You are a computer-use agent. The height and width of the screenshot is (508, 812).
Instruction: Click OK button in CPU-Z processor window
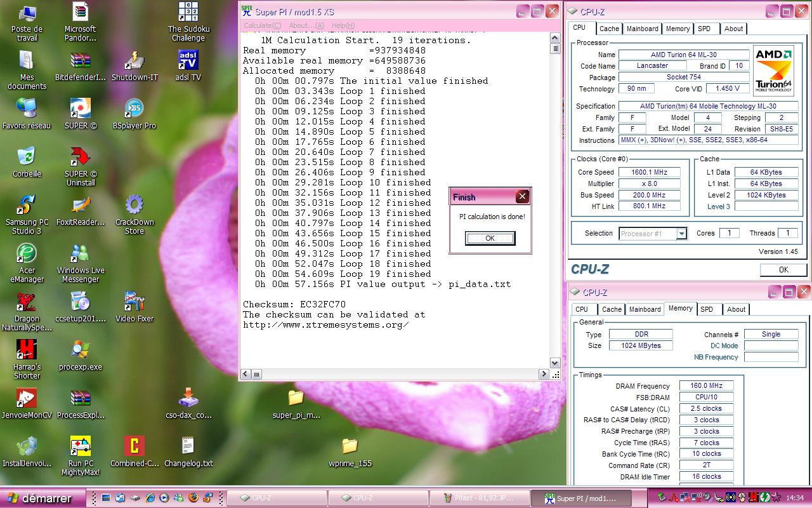[x=783, y=270]
